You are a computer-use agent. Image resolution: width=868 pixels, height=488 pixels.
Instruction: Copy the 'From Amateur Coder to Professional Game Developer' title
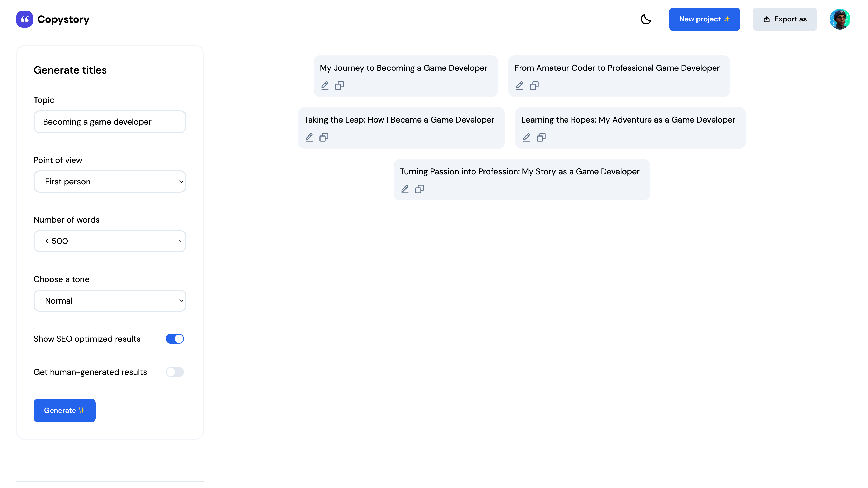point(534,85)
